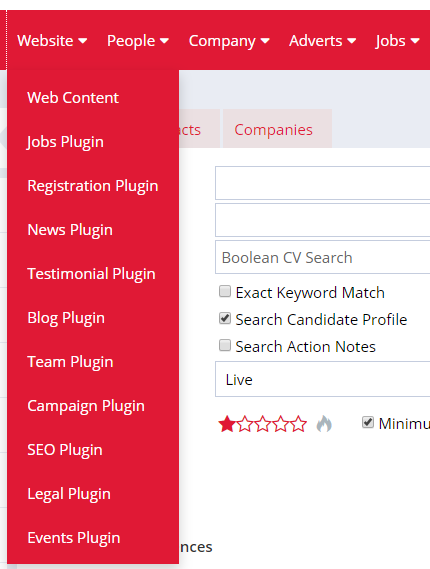Image resolution: width=430 pixels, height=569 pixels.
Task: Enable Exact Keyword Match checkbox
Action: (225, 291)
